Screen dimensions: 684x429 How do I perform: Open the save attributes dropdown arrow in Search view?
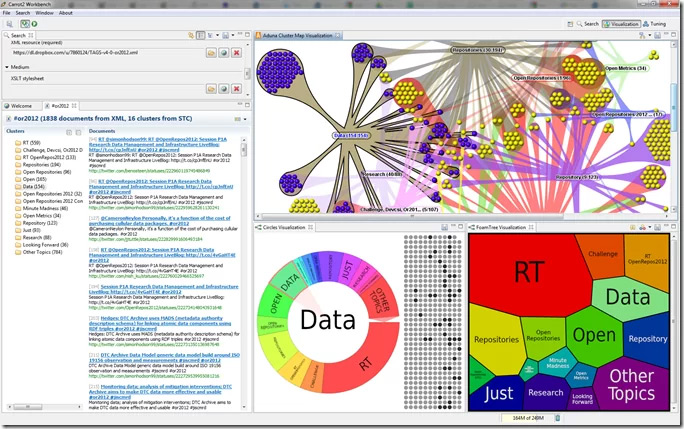pyautogui.click(x=233, y=35)
